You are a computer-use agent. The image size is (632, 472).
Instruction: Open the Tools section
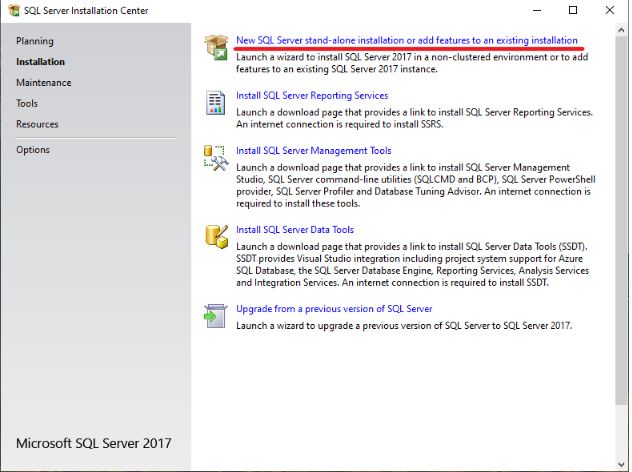tap(27, 104)
